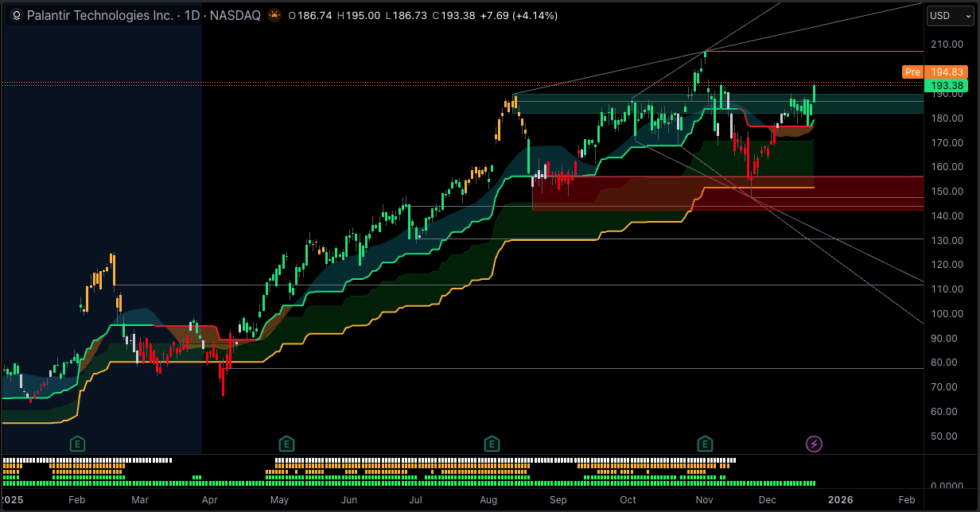The height and width of the screenshot is (512, 980).
Task: Open the earnings marker near August
Action: (x=492, y=443)
